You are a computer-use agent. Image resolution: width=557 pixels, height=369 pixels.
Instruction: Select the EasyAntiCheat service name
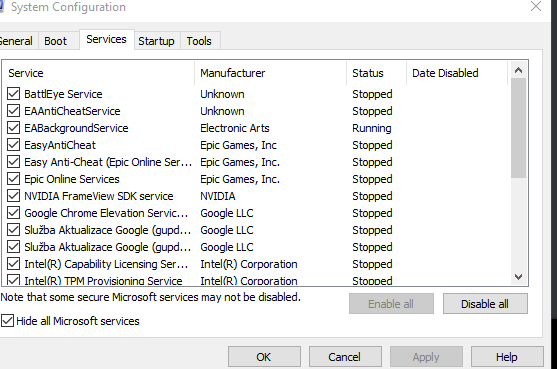(x=60, y=145)
